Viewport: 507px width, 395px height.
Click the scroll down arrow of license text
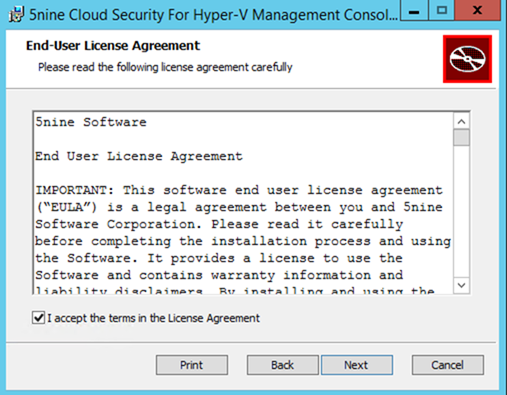tap(462, 285)
